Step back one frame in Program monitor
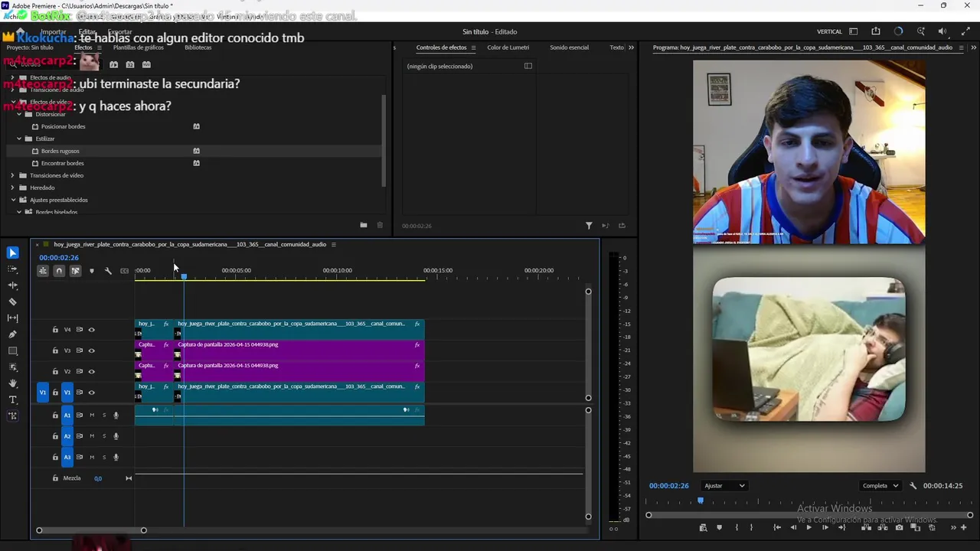980x551 pixels. pos(793,527)
